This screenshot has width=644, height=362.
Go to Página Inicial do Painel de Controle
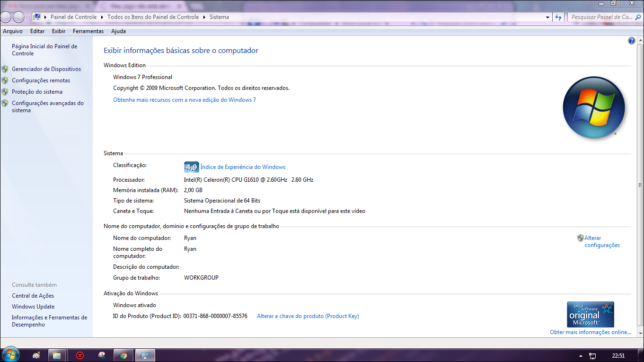point(44,50)
